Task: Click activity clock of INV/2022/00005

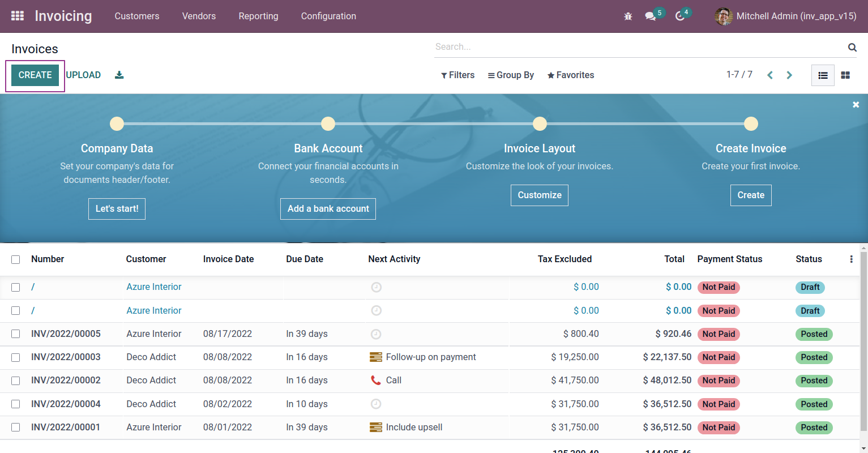Action: tap(377, 334)
